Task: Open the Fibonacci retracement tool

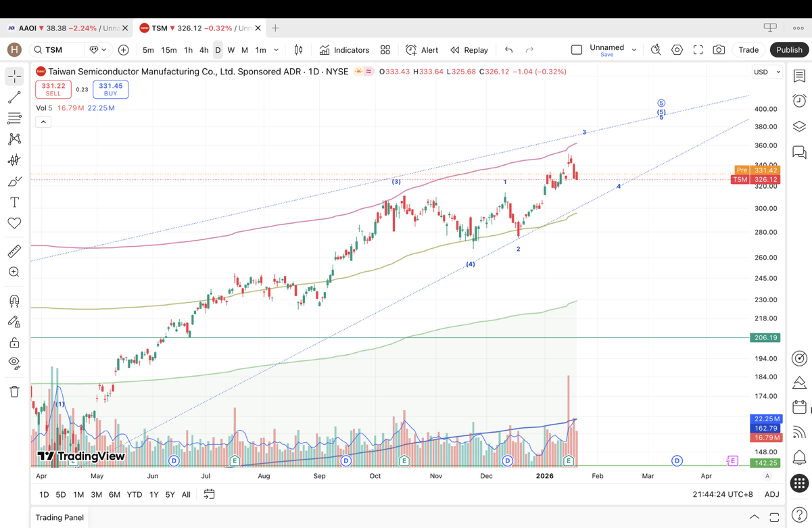Action: coord(14,118)
